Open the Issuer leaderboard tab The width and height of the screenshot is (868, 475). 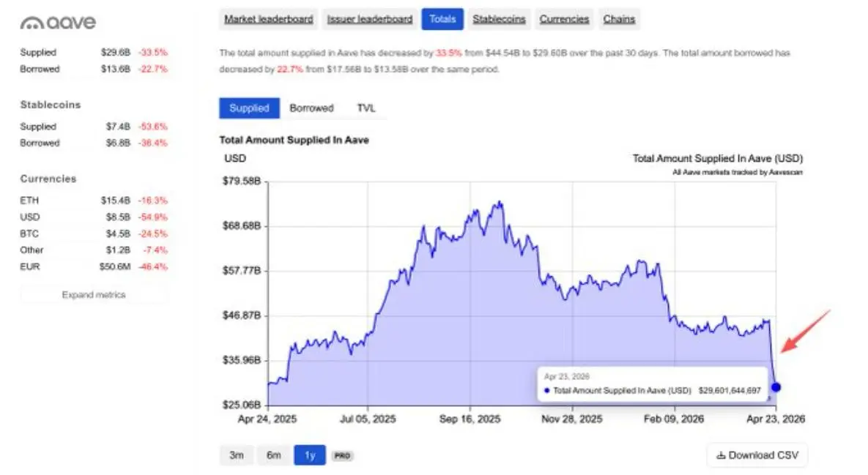pos(370,19)
